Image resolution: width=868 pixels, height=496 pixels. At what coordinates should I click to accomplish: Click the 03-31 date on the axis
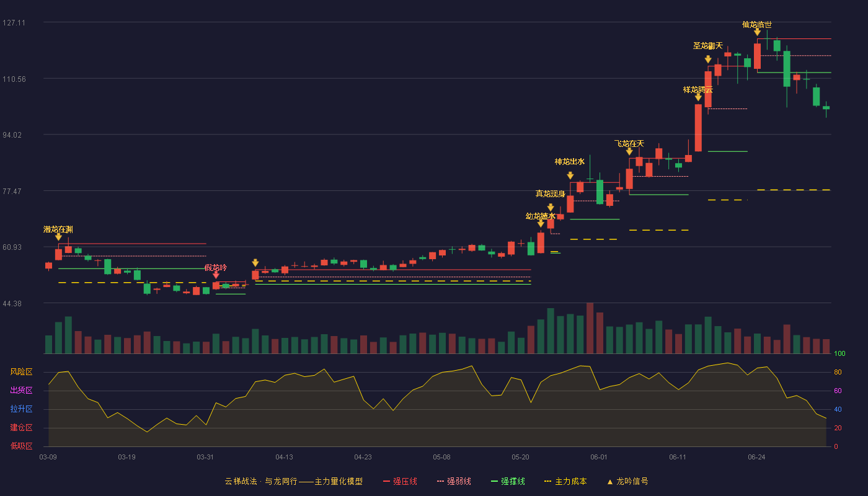pos(205,457)
